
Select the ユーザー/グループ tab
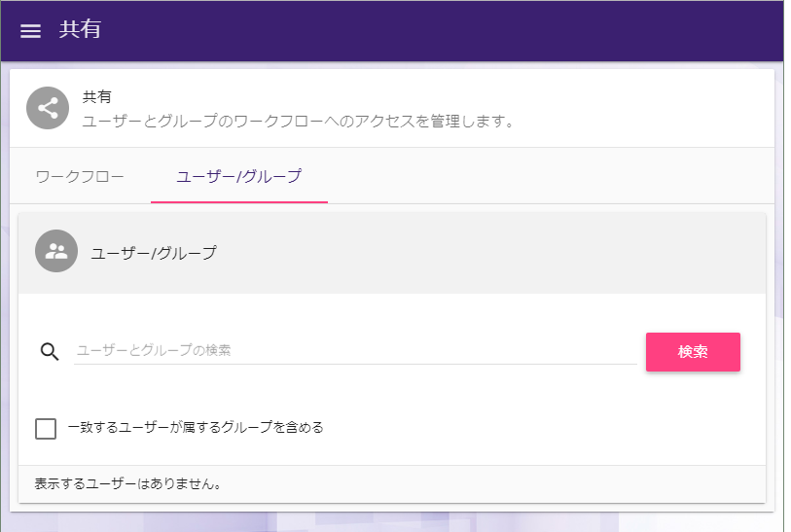[x=238, y=176]
